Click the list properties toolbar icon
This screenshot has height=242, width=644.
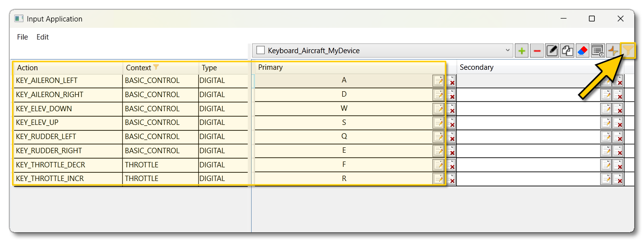coord(597,50)
